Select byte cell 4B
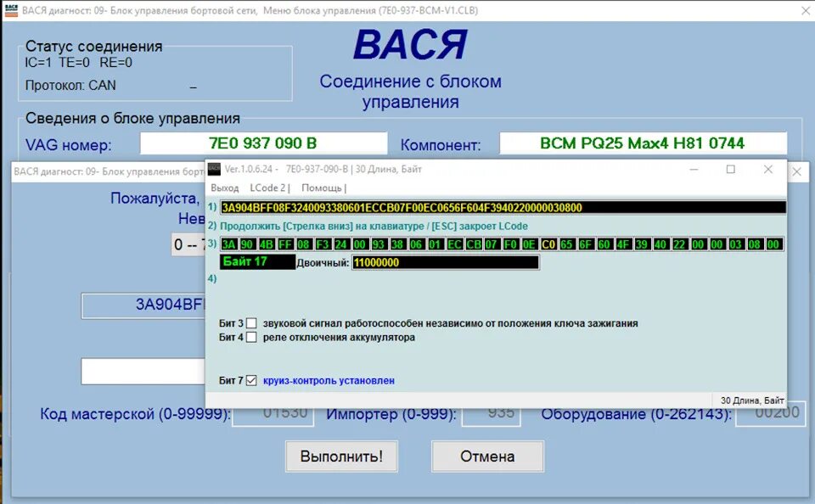 click(x=266, y=244)
